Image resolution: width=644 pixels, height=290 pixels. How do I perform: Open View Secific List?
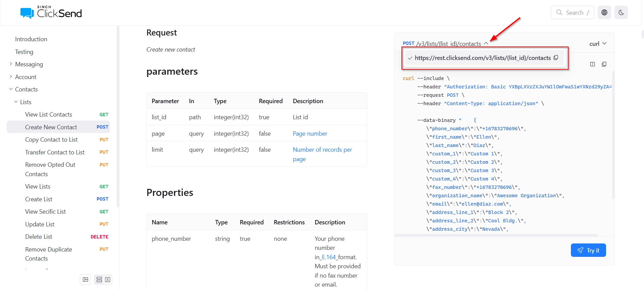point(58,212)
